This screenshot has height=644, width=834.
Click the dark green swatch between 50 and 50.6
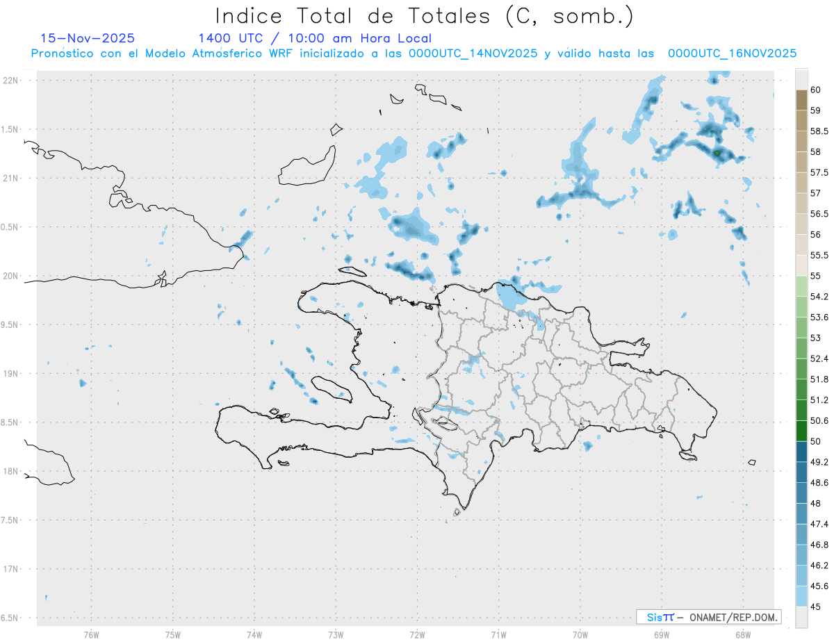801,431
